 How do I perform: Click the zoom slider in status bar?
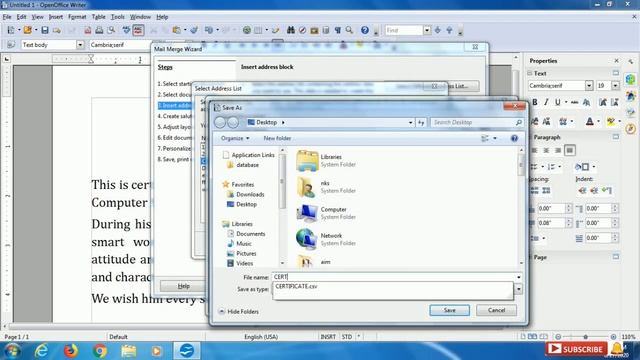pyautogui.click(x=586, y=337)
